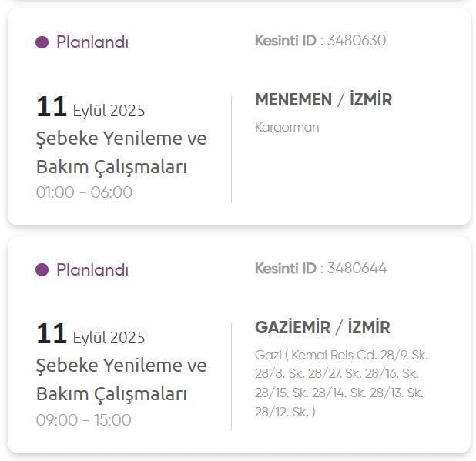Click Kesinti ID 3480644
Screen dimensions: 476x461
coord(320,269)
